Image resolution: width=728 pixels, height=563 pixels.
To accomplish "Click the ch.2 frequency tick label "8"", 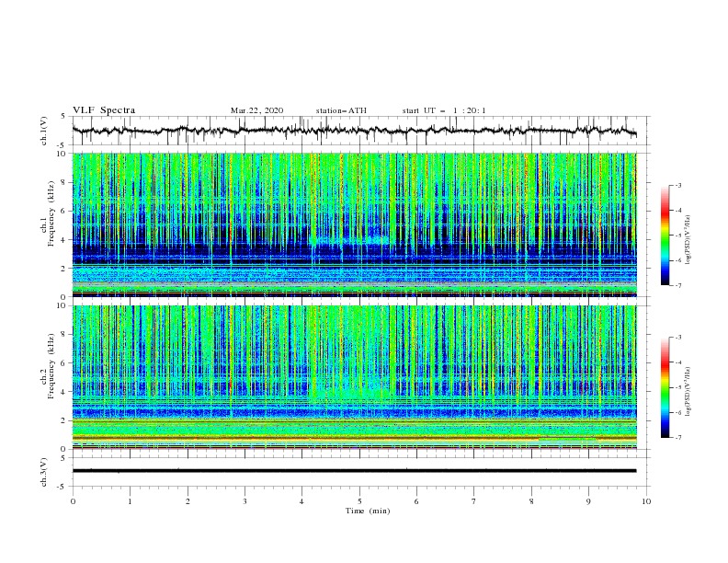I will [x=64, y=335].
